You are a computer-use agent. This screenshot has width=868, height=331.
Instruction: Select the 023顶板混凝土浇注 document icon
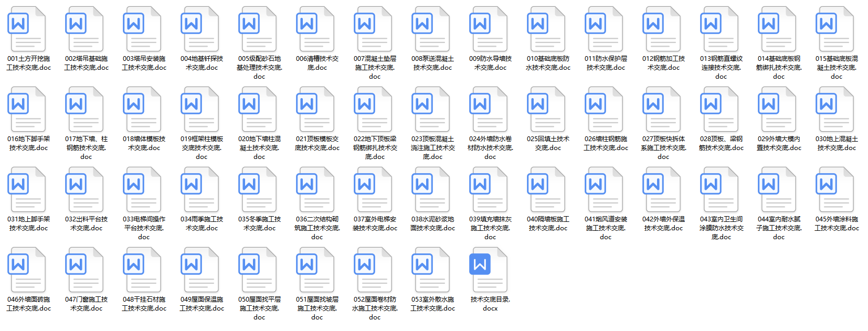430,109
